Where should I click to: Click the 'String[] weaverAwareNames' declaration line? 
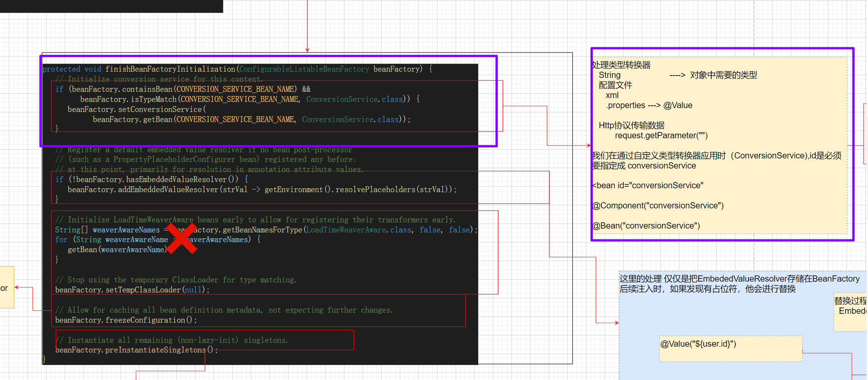(266, 230)
